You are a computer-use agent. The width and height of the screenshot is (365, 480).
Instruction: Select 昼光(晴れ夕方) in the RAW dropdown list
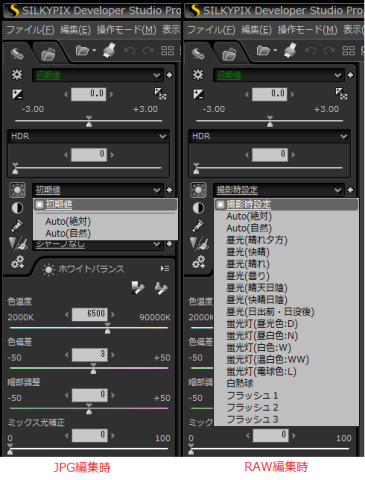(x=286, y=240)
